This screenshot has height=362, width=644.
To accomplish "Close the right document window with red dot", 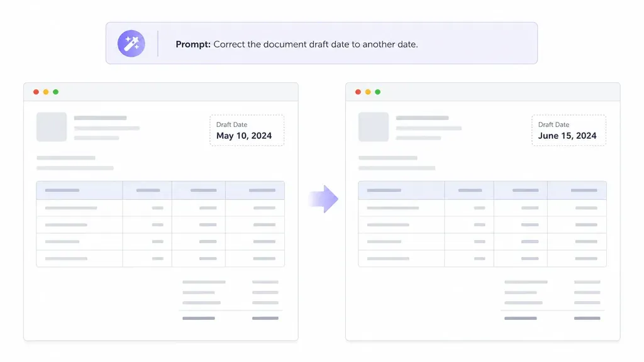I will [x=358, y=92].
